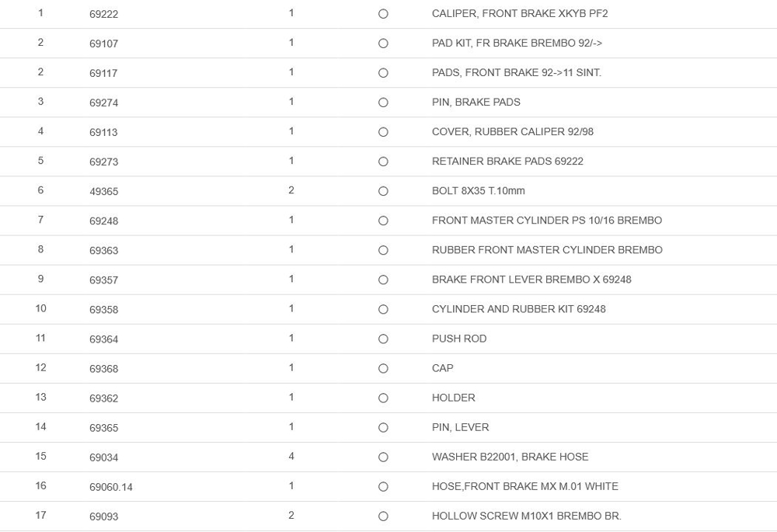Select radio for COVER, RUBBER CALIPER 92/98

click(x=383, y=132)
